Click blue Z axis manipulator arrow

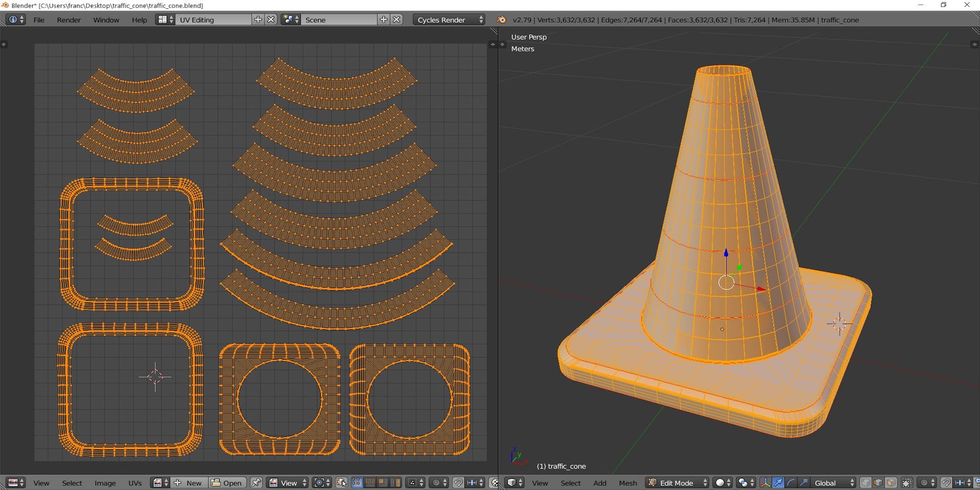click(x=726, y=254)
